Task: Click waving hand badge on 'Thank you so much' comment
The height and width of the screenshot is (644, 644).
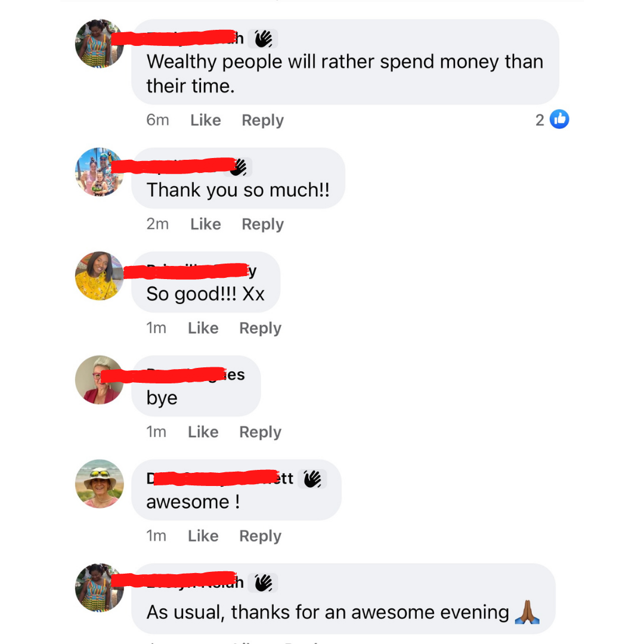Action: click(238, 167)
